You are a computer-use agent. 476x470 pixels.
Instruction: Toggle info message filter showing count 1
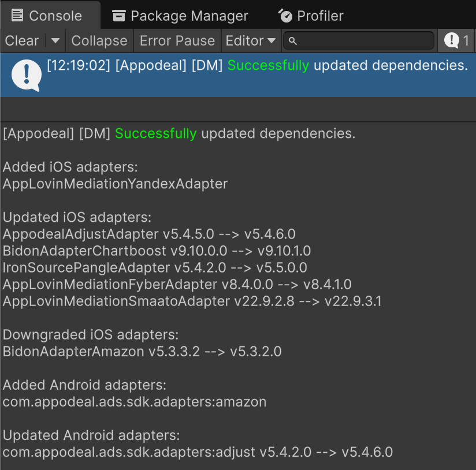[456, 40]
